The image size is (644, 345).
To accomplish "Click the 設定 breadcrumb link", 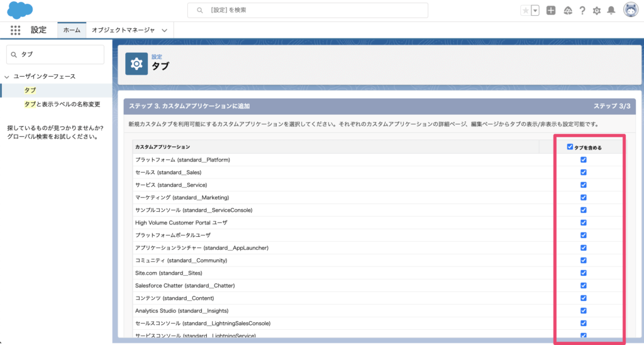I will 157,57.
